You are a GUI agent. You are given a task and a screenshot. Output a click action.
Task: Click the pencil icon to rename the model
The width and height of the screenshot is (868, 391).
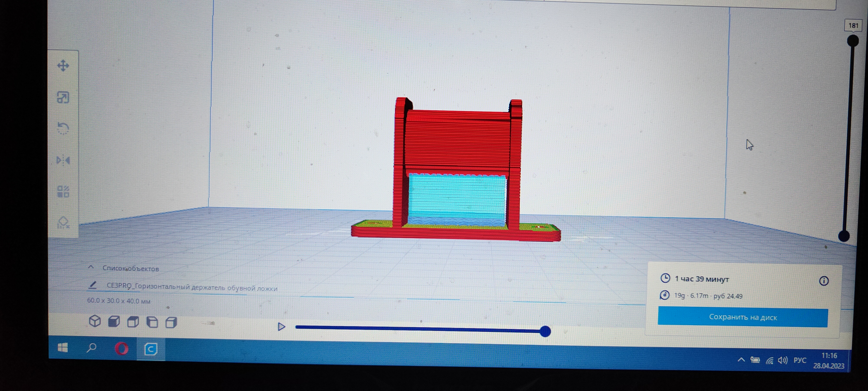[92, 285]
